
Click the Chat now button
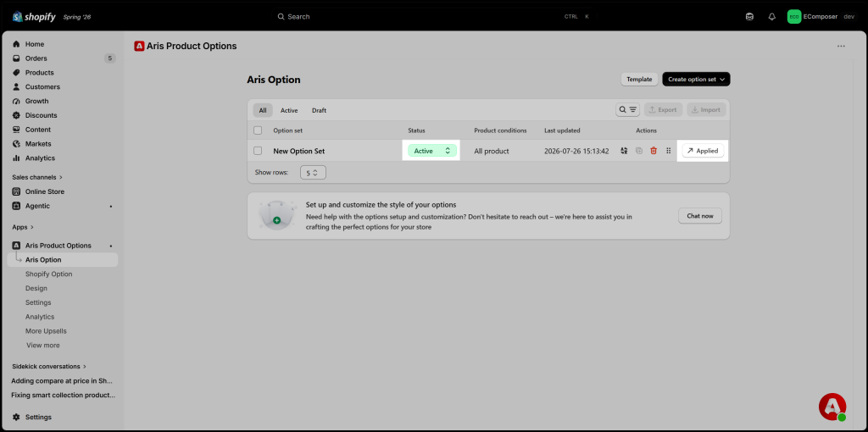point(700,216)
